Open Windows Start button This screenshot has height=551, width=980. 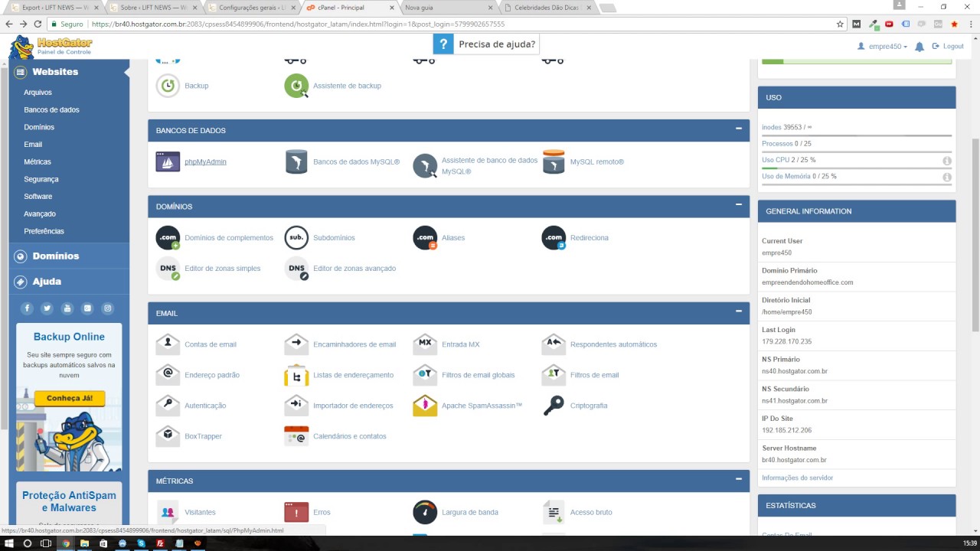tap(8, 543)
